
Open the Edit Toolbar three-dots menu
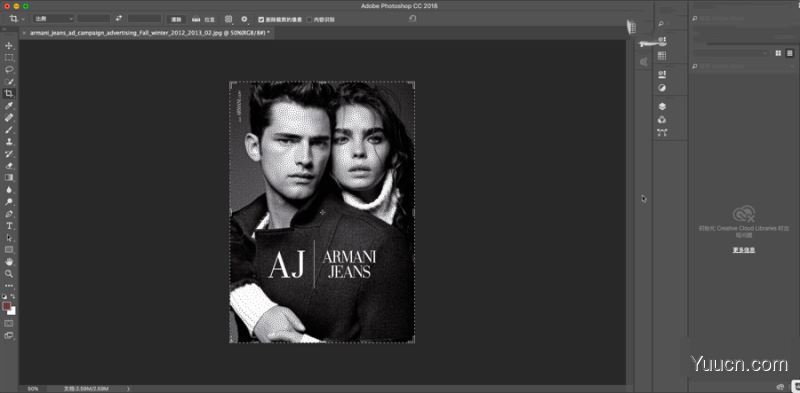coord(9,285)
